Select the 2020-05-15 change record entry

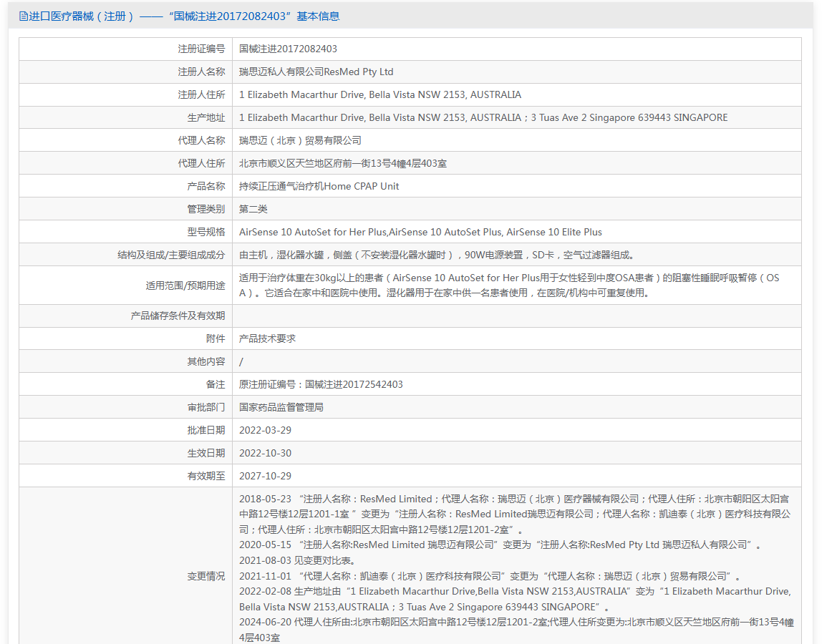click(x=500, y=545)
